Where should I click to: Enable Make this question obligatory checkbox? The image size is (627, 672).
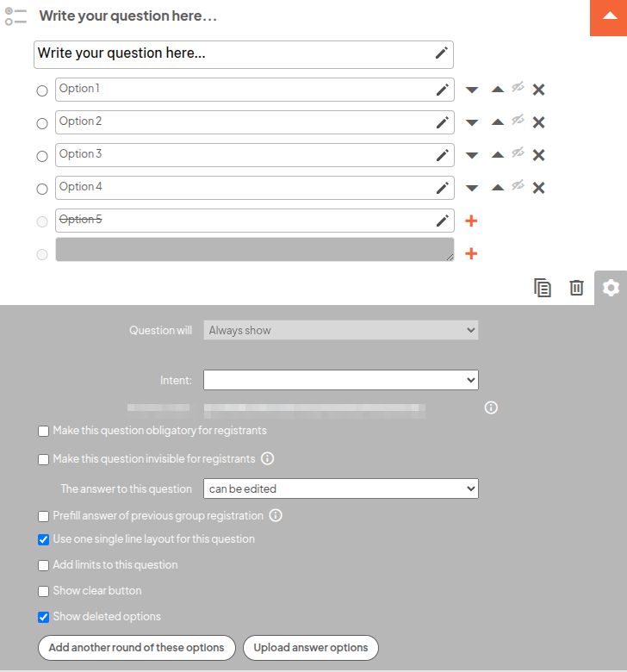pyautogui.click(x=44, y=431)
